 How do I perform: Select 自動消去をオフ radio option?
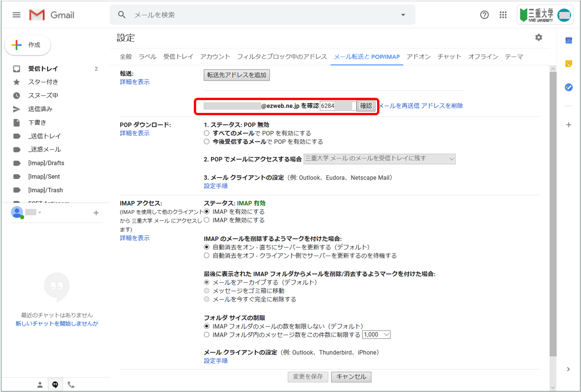207,256
